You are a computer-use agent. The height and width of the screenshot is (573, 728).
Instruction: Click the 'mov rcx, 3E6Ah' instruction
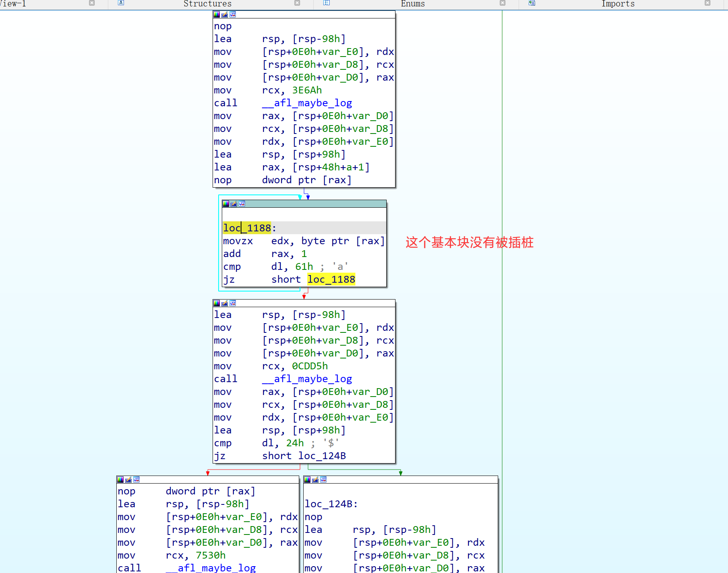(268, 90)
